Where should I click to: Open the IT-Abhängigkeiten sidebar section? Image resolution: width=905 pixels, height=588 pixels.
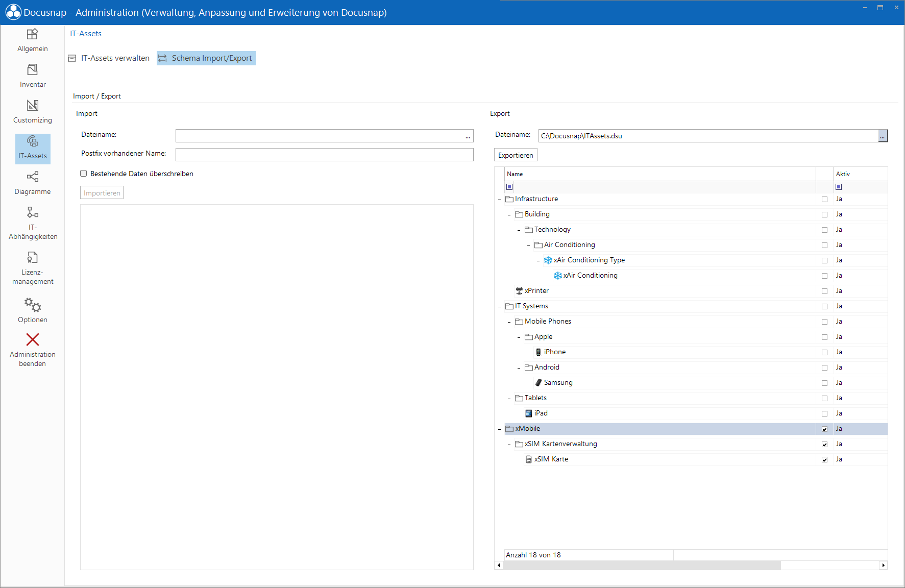pos(33,223)
